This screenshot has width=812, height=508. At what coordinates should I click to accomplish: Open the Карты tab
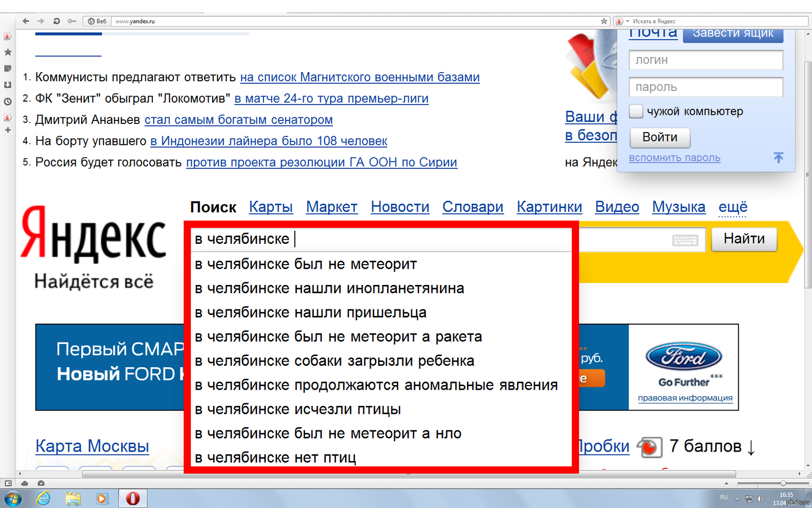coord(271,207)
